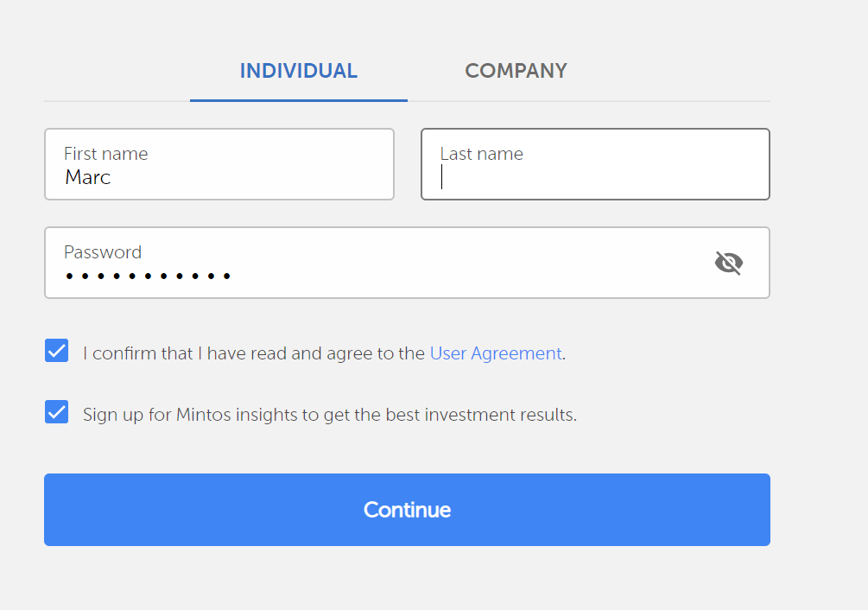Place cursor at the Last name text caret
The height and width of the screenshot is (610, 868).
tap(442, 177)
